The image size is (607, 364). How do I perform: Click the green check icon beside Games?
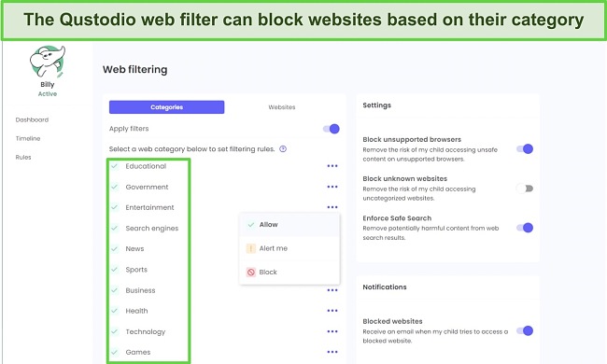(x=115, y=352)
